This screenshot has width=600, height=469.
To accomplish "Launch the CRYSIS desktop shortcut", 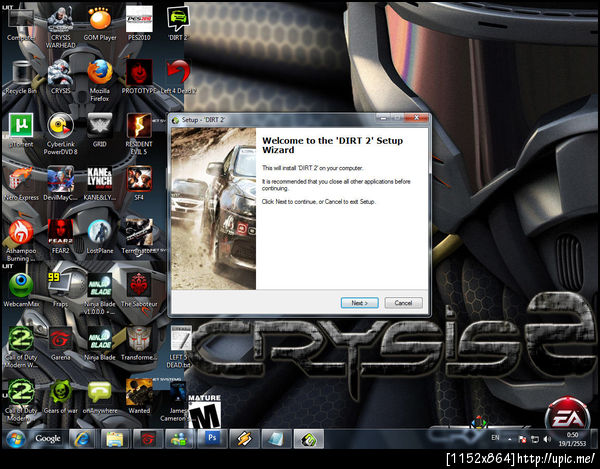I will [60, 77].
